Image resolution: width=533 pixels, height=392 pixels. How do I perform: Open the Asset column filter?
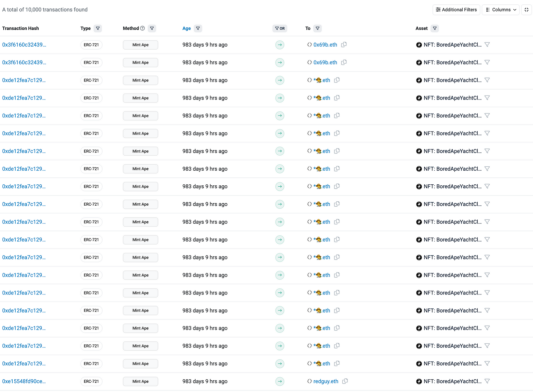click(435, 29)
